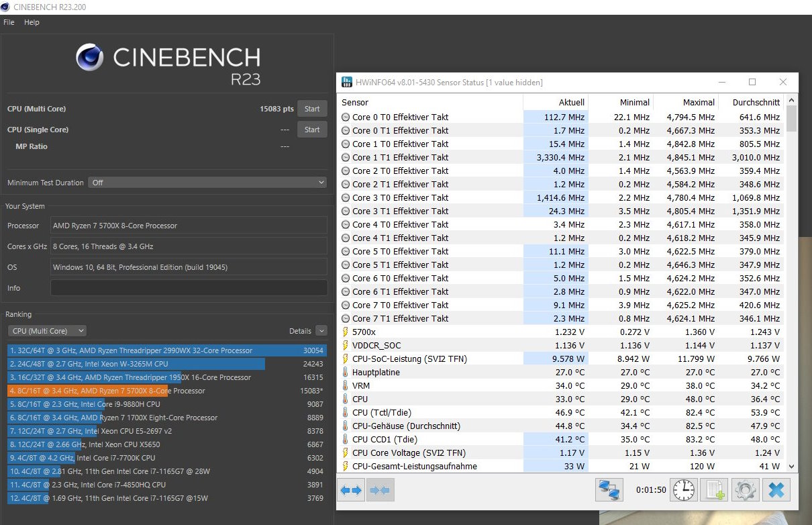Viewport: 812px width, 525px height.
Task: Select Intel Core i7-7700K ranking row
Action: pyautogui.click(x=167, y=458)
